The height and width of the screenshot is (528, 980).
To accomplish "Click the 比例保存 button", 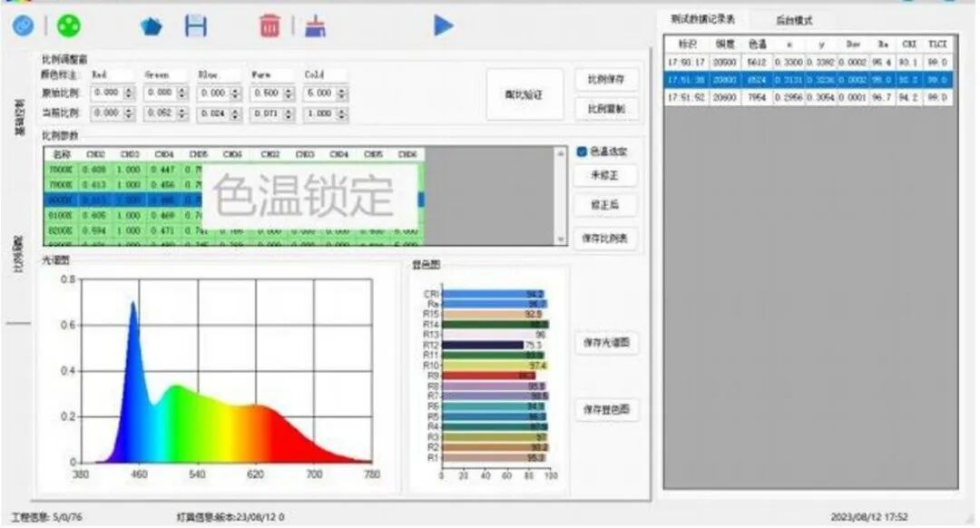I will point(606,79).
